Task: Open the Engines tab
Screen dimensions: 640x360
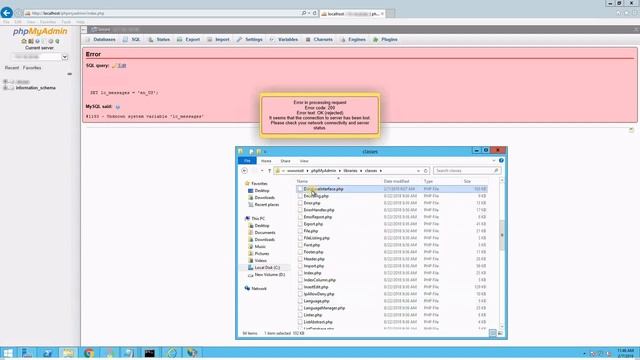Action: click(353, 40)
